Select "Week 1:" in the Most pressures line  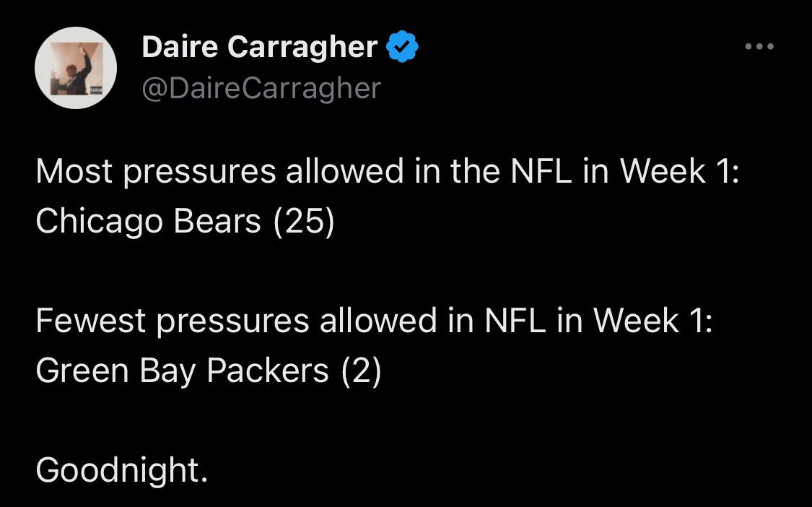coord(679,172)
